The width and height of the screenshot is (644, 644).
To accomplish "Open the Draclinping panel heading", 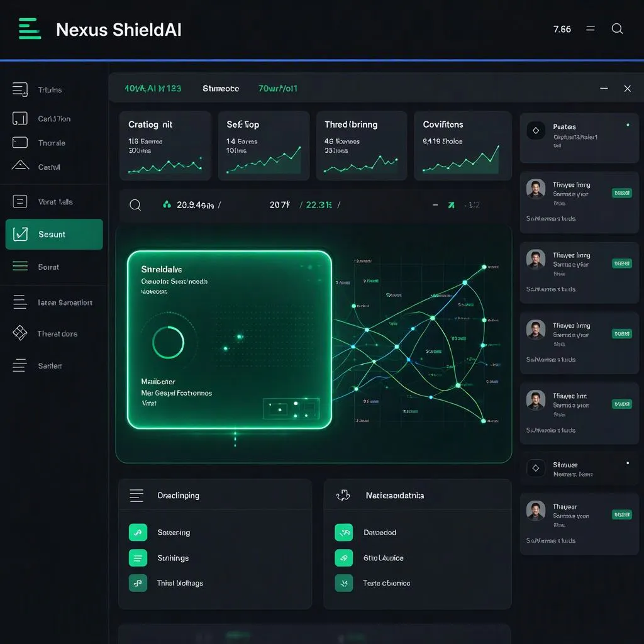I will pos(178,496).
